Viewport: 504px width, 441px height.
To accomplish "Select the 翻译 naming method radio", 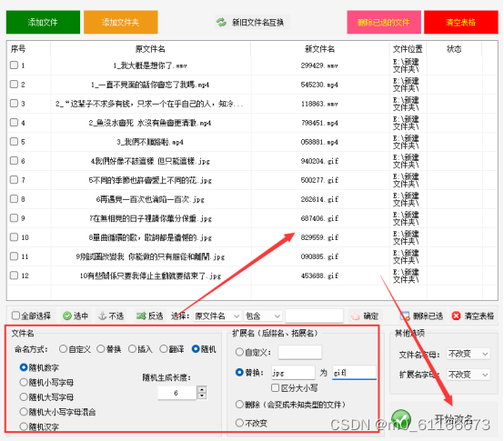I will tap(164, 349).
